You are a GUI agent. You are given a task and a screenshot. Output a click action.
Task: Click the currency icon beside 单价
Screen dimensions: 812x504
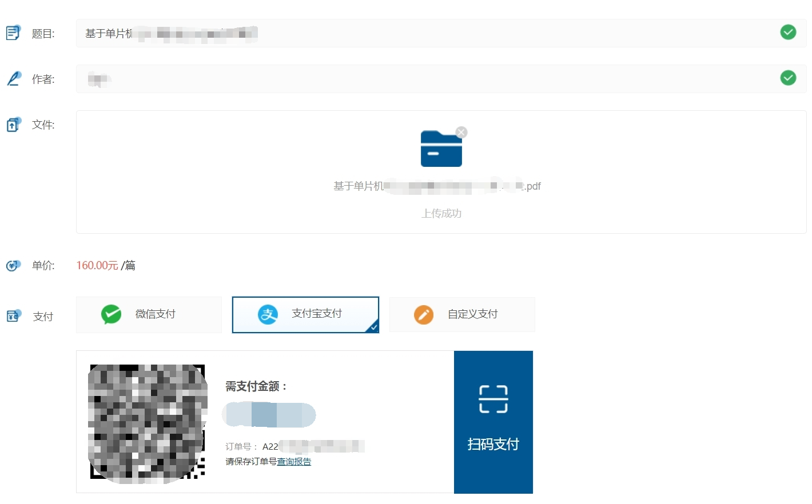pos(14,266)
